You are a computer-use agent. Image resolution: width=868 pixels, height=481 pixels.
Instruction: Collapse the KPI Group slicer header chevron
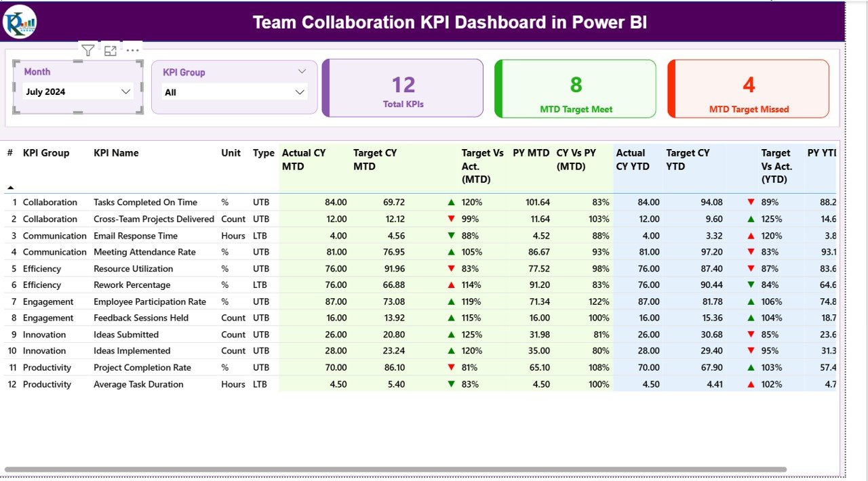[x=302, y=71]
